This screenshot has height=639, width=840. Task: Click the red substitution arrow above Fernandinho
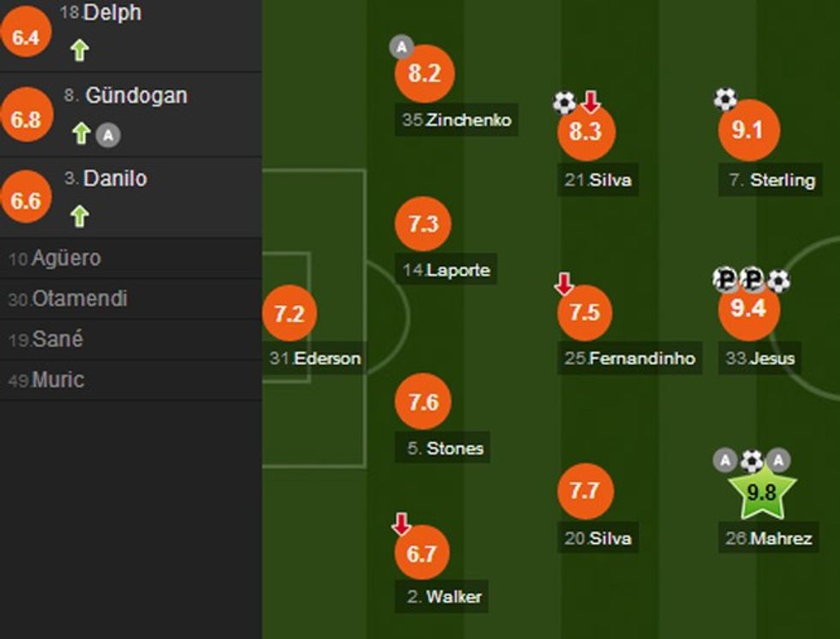click(x=564, y=284)
